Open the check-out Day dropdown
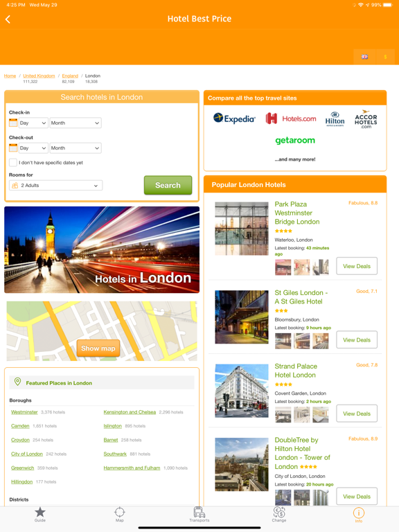 click(33, 148)
